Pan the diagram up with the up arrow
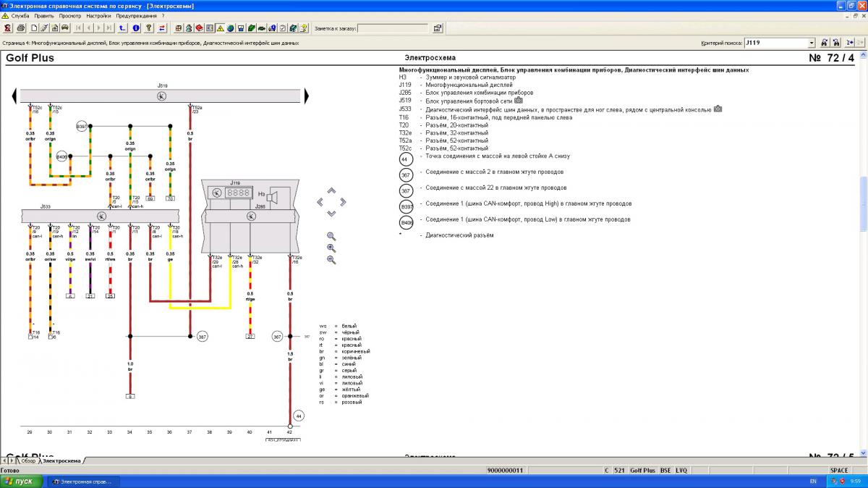868x488 pixels. click(x=331, y=191)
